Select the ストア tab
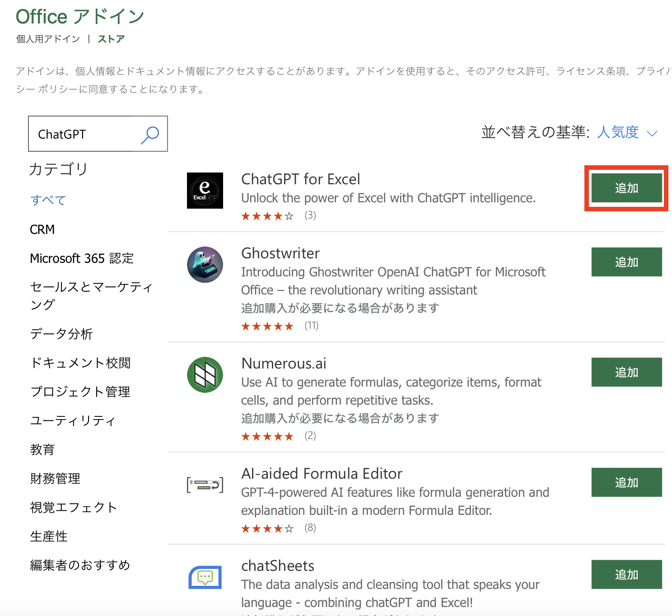Viewport: 672px width, 616px height. [111, 39]
